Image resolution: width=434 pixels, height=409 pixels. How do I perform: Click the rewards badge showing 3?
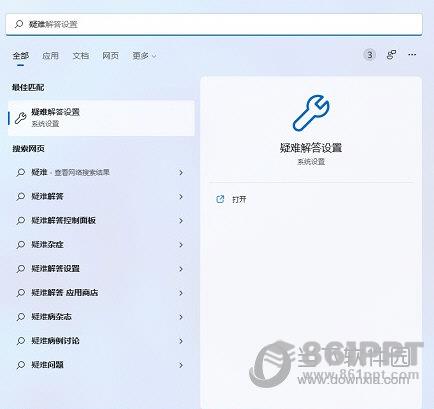pos(369,55)
